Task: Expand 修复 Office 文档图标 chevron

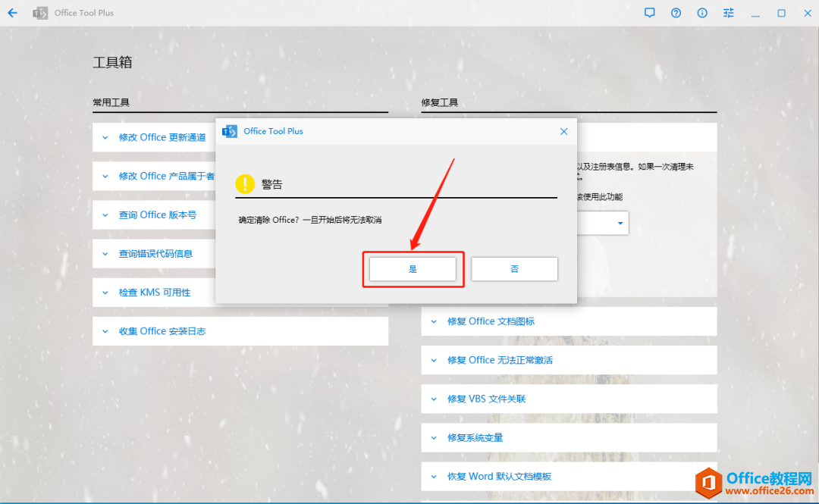Action: 434,321
